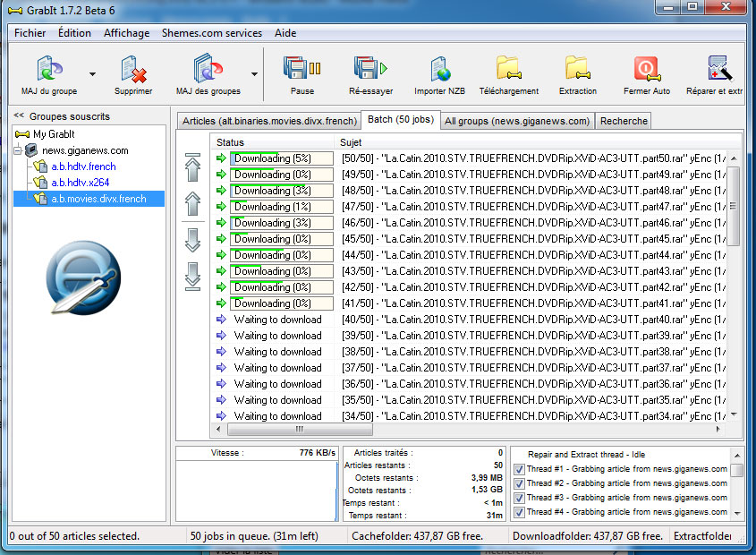The image size is (756, 555).
Task: Open dropdown arrow next to MAJ des groupes
Action: pyautogui.click(x=254, y=73)
